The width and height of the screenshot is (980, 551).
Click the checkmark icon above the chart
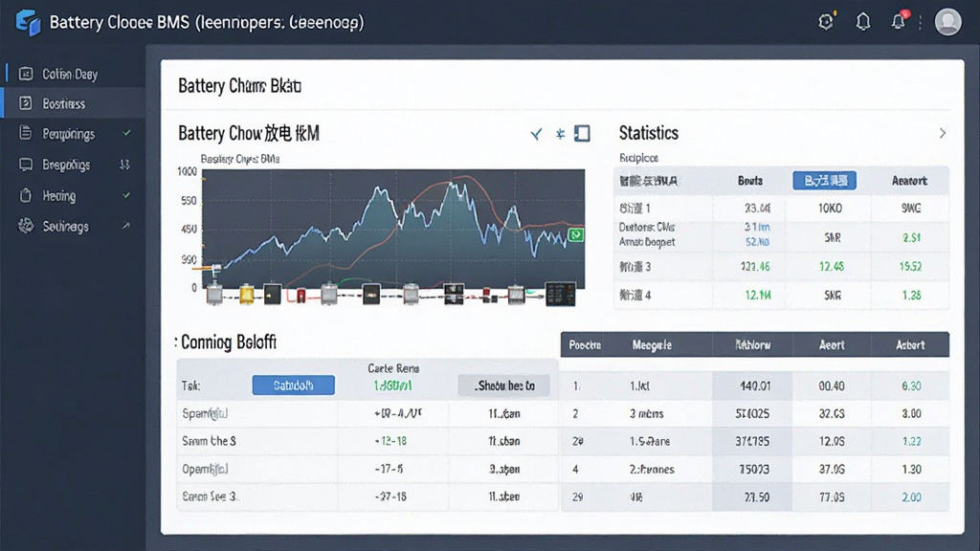[x=536, y=134]
